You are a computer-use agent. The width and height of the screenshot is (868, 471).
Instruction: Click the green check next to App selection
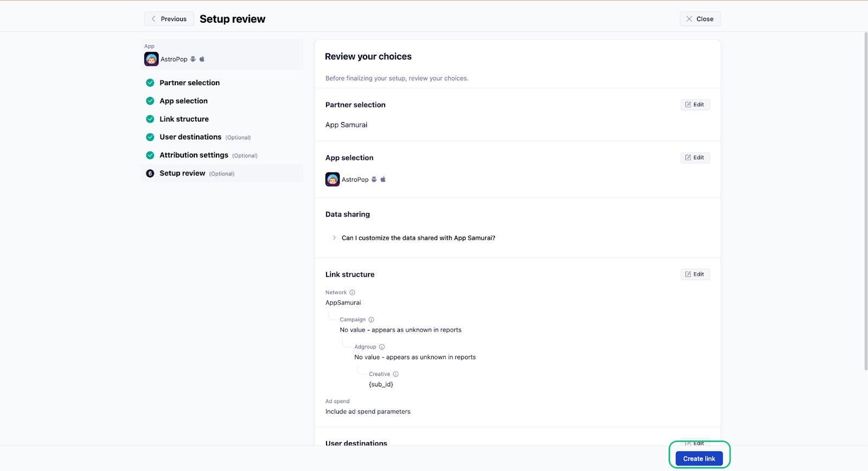pos(150,101)
